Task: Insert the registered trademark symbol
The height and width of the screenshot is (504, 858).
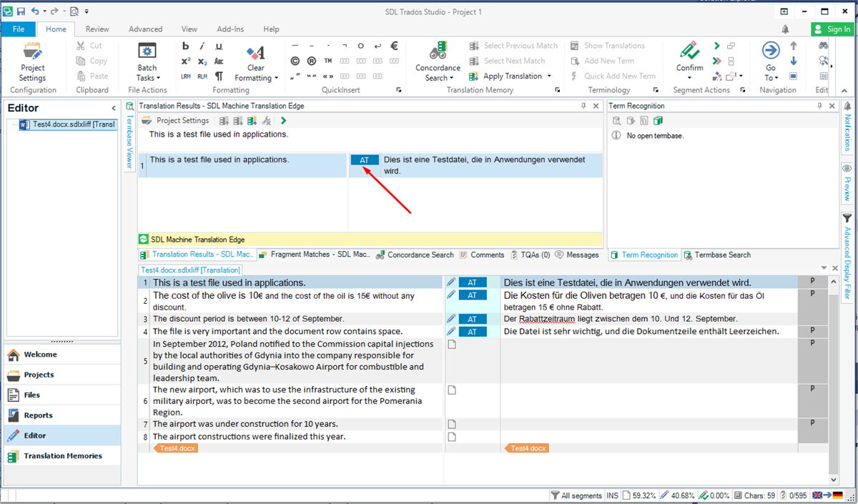Action: 312,61
